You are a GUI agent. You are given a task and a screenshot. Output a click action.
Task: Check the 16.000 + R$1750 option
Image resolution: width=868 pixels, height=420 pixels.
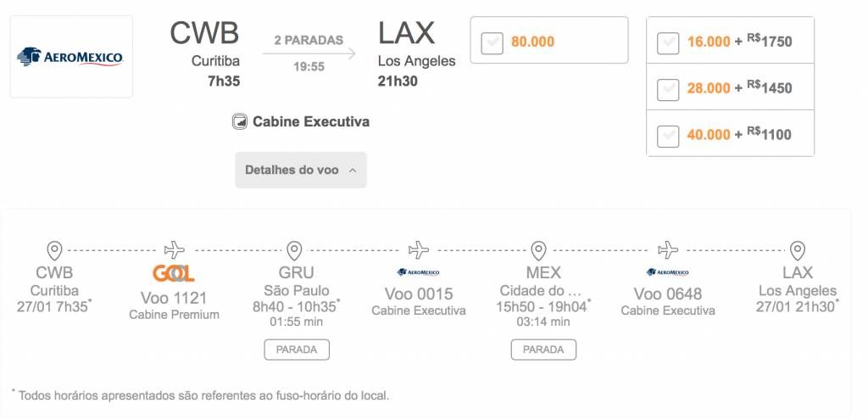pos(668,43)
